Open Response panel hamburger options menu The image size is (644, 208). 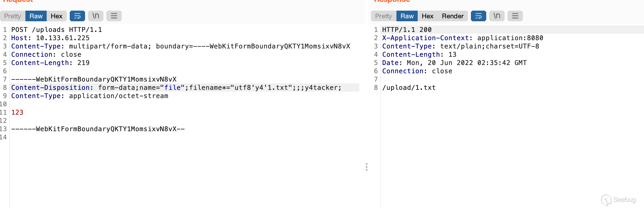515,16
